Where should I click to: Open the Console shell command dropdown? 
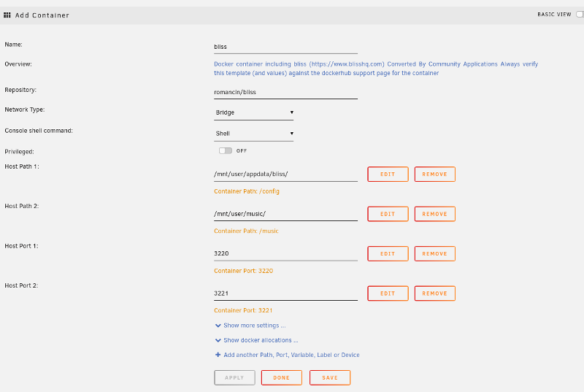click(253, 134)
